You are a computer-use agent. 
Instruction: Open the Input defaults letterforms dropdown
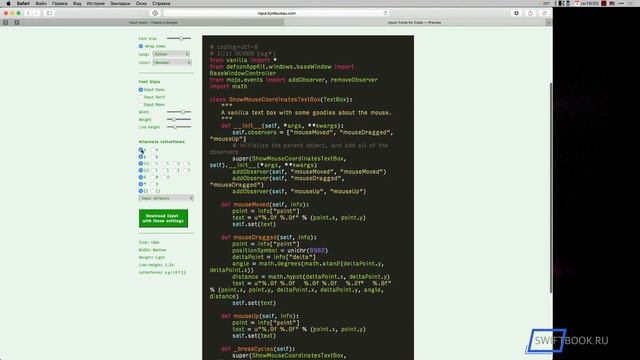pos(166,198)
